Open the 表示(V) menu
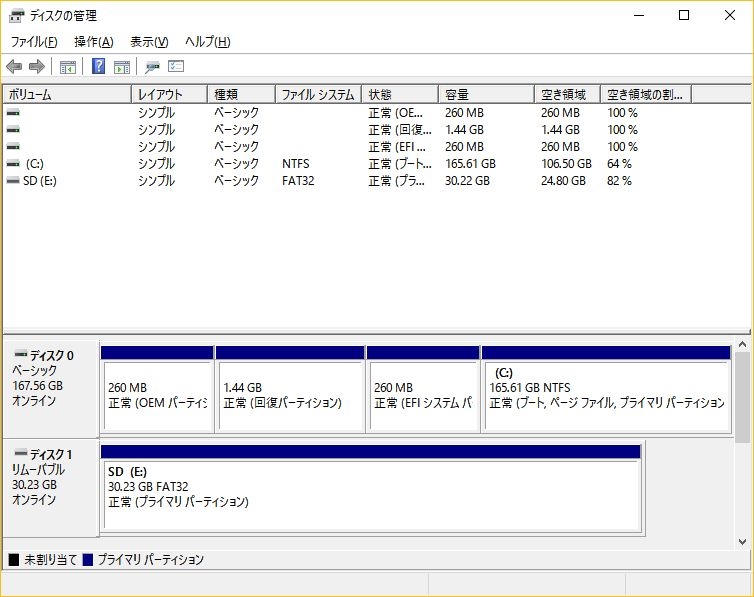754x597 pixels. [x=149, y=42]
